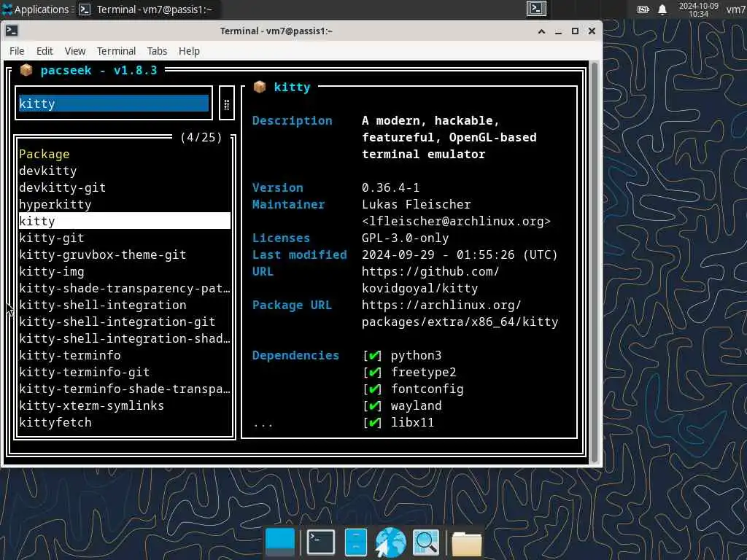Click the Package column header
This screenshot has width=747, height=560.
[44, 155]
